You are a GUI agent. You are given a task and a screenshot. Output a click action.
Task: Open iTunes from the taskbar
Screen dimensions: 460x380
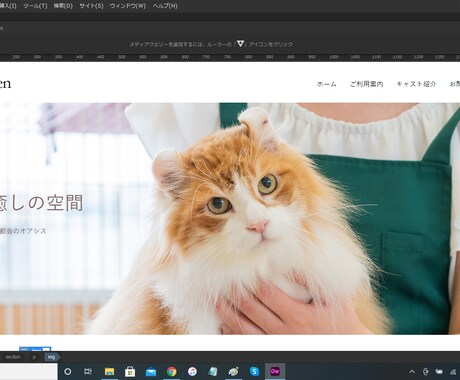point(192,371)
